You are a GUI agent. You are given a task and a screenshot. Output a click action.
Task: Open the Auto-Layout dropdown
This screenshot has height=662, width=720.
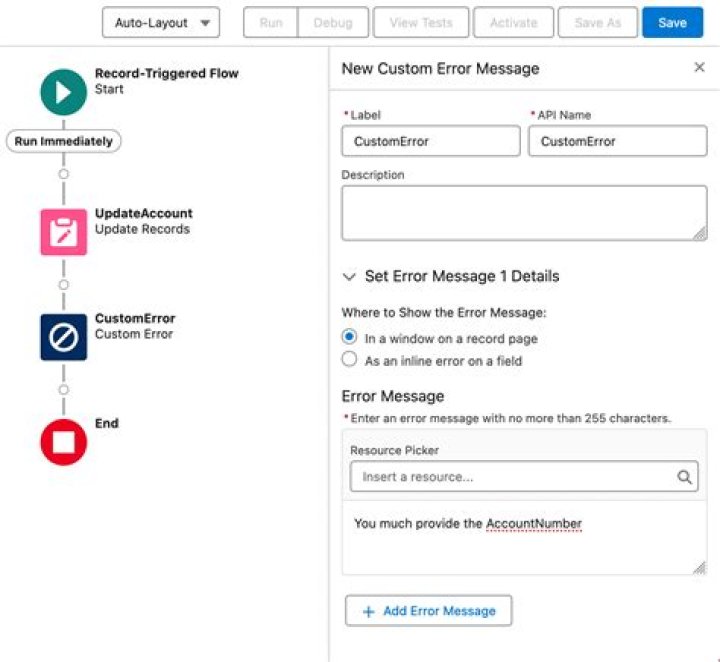tap(161, 22)
